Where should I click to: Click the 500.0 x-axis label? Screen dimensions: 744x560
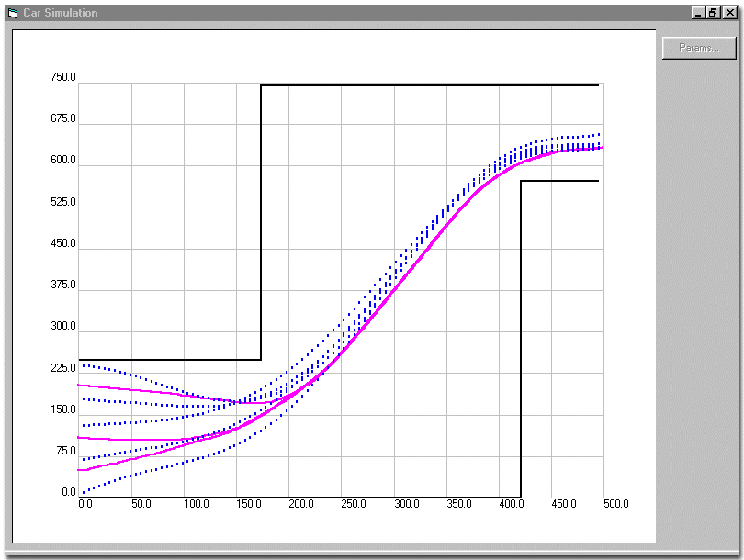coord(616,504)
